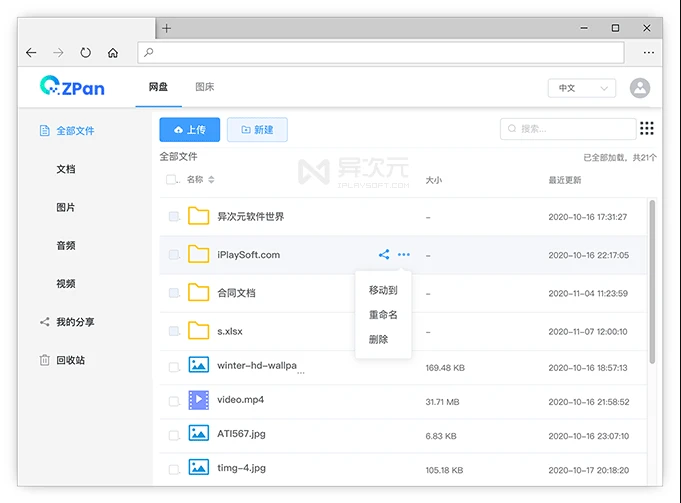Switch to the 图床 tab
The image size is (681, 503).
[205, 88]
